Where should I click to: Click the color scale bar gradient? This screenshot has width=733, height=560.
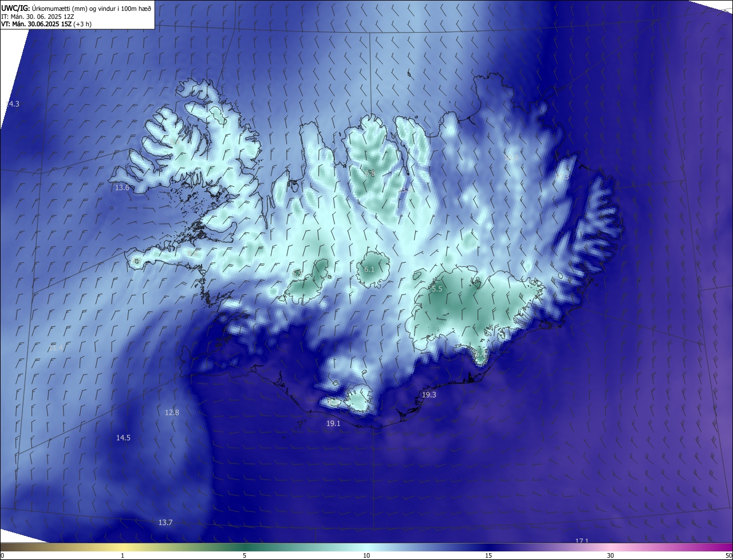coord(366,547)
